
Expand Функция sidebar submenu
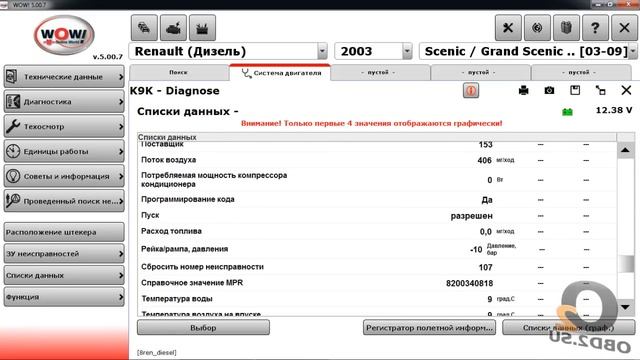(64, 297)
